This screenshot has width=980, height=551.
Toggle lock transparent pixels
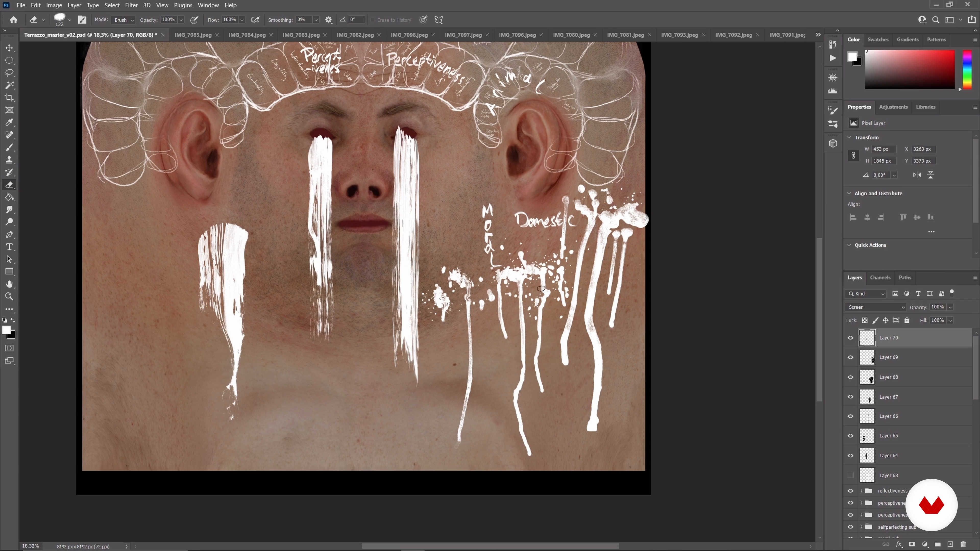[865, 321]
